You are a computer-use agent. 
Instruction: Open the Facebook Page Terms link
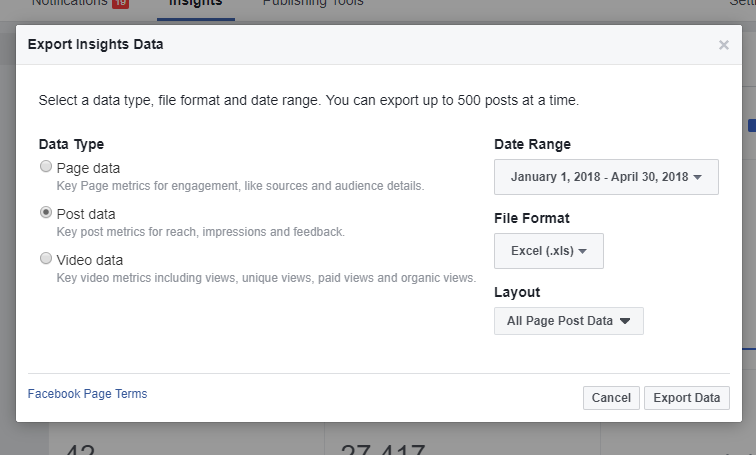[x=87, y=394]
